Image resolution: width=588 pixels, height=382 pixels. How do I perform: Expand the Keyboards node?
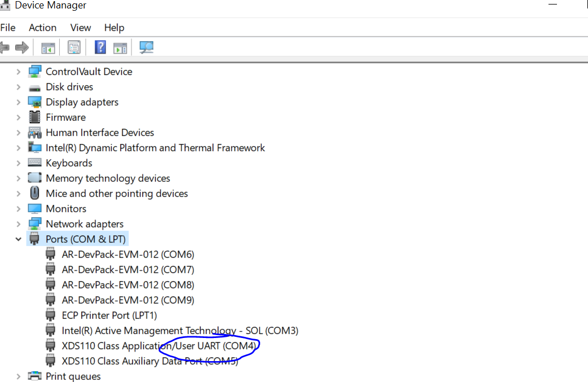[x=19, y=163]
